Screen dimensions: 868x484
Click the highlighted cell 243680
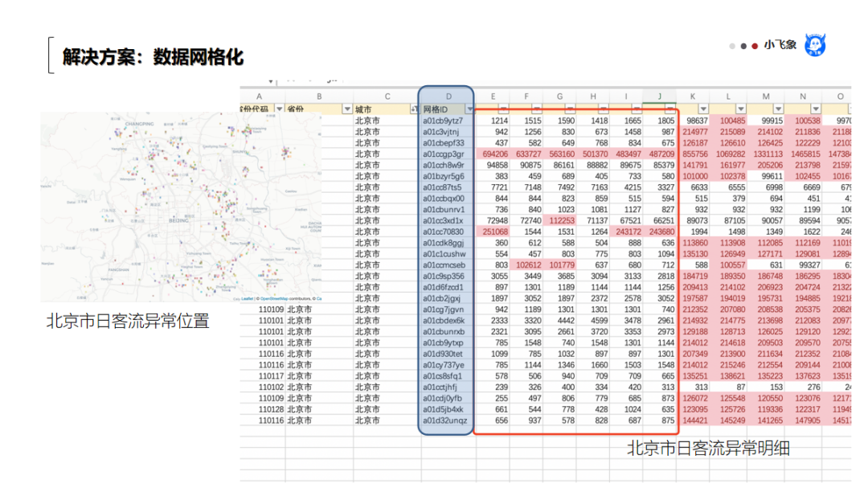[659, 232]
